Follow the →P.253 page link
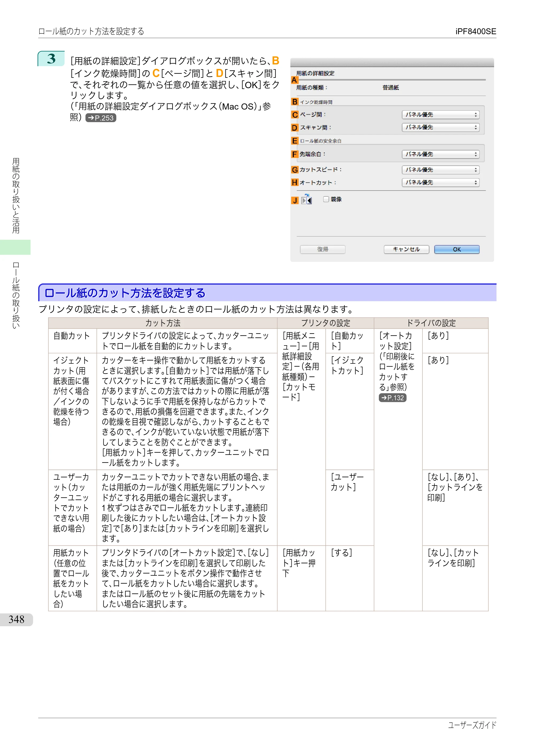Screen dimensions: 535x756 point(101,118)
